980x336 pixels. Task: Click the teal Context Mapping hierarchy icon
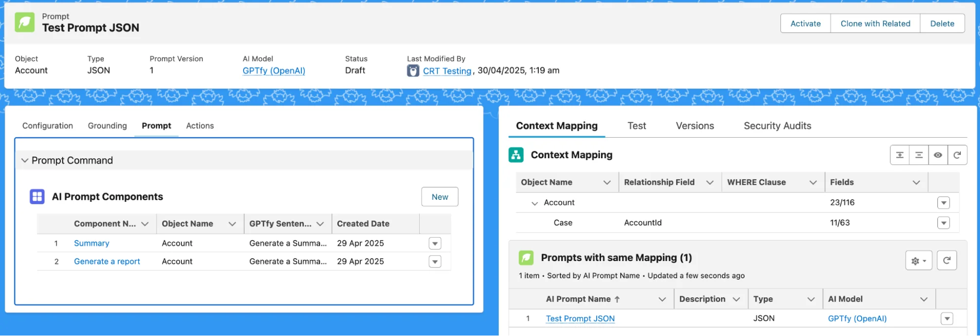tap(516, 155)
